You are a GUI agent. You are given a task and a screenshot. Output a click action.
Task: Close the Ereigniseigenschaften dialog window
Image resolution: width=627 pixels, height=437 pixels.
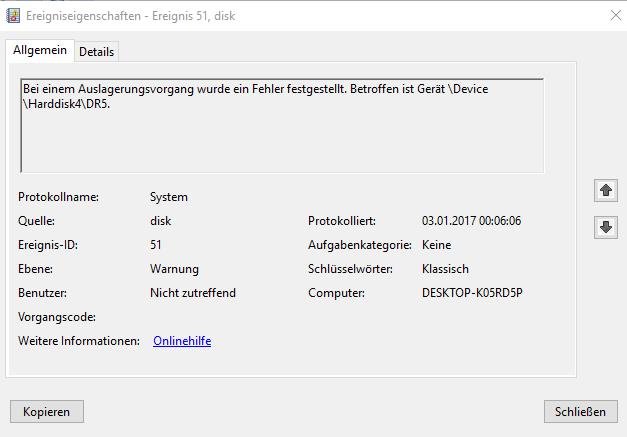click(x=616, y=16)
